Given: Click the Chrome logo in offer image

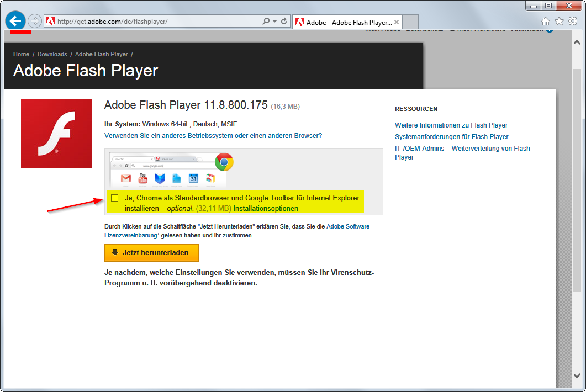Looking at the screenshot, I should click(x=224, y=162).
